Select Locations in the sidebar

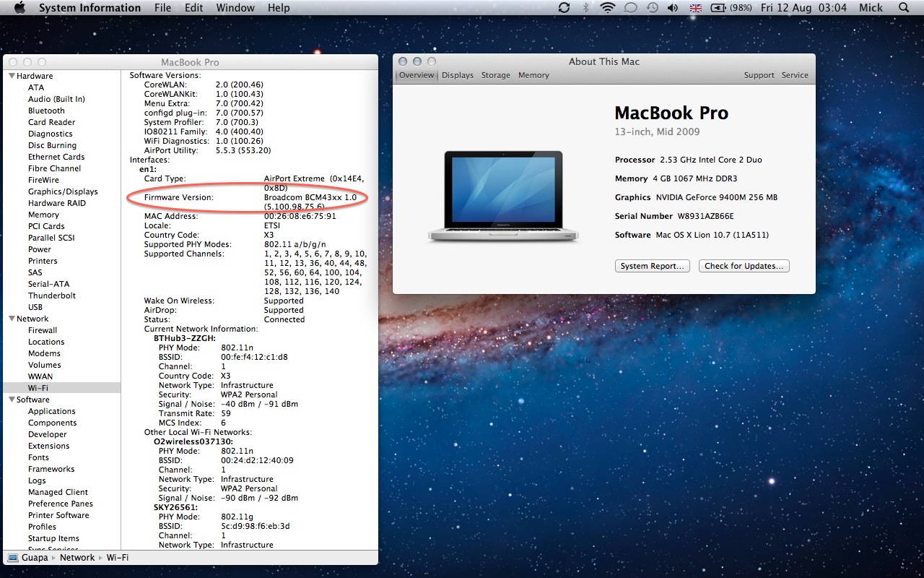coord(46,342)
